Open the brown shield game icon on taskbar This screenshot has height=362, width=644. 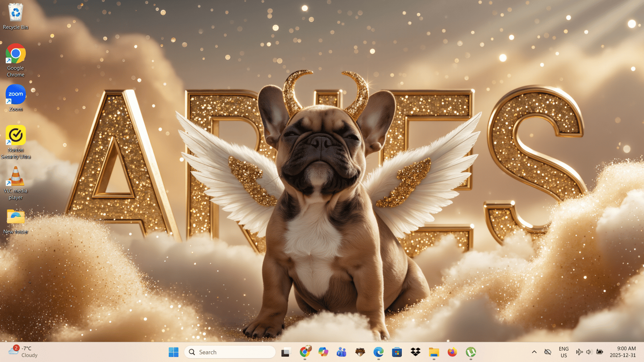(x=360, y=352)
